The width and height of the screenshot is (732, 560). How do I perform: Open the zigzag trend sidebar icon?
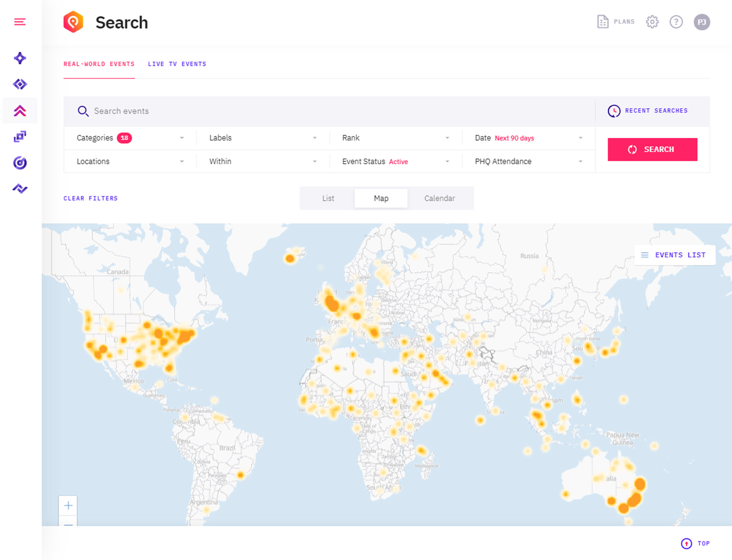point(20,189)
